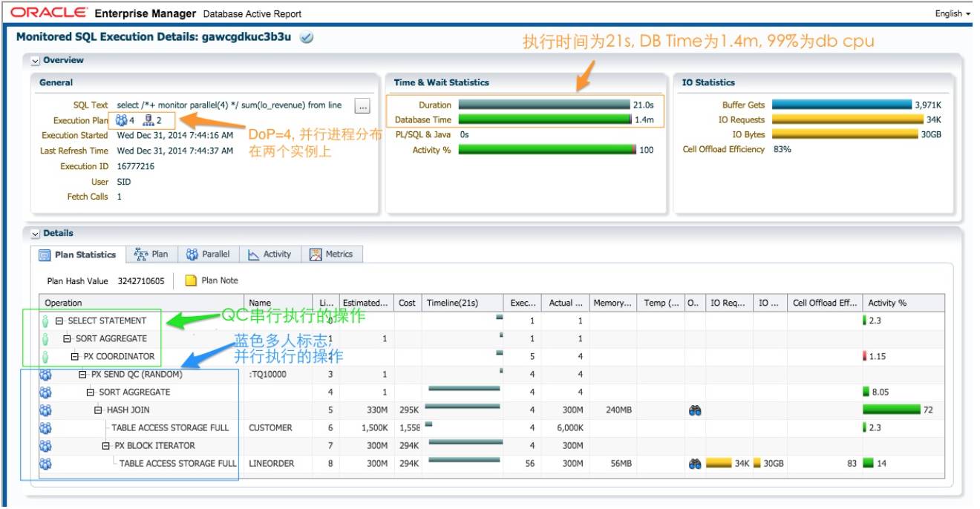Switch to the Plan Statistics tab
Image resolution: width=980 pixels, height=509 pixels.
pos(79,254)
